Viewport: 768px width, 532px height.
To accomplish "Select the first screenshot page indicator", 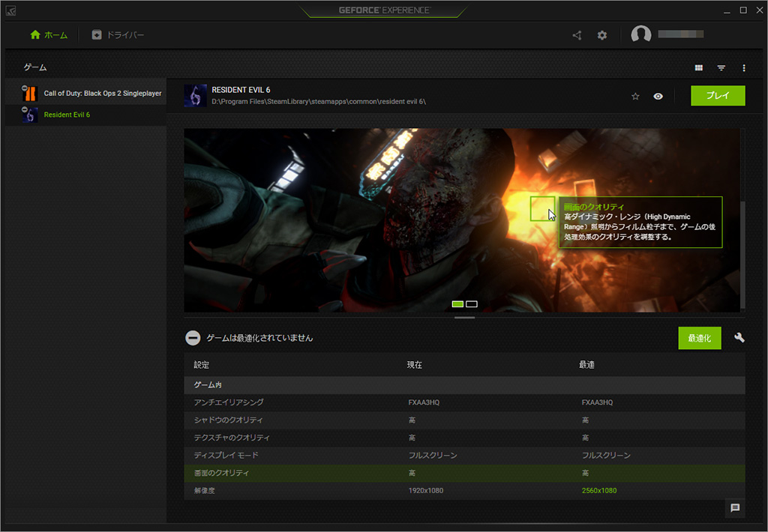I will [x=457, y=304].
